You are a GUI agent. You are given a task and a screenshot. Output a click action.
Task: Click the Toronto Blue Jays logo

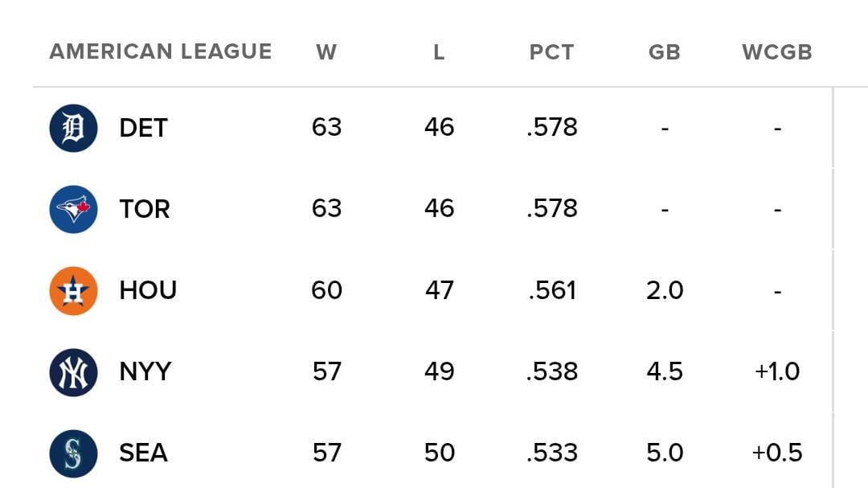[73, 208]
